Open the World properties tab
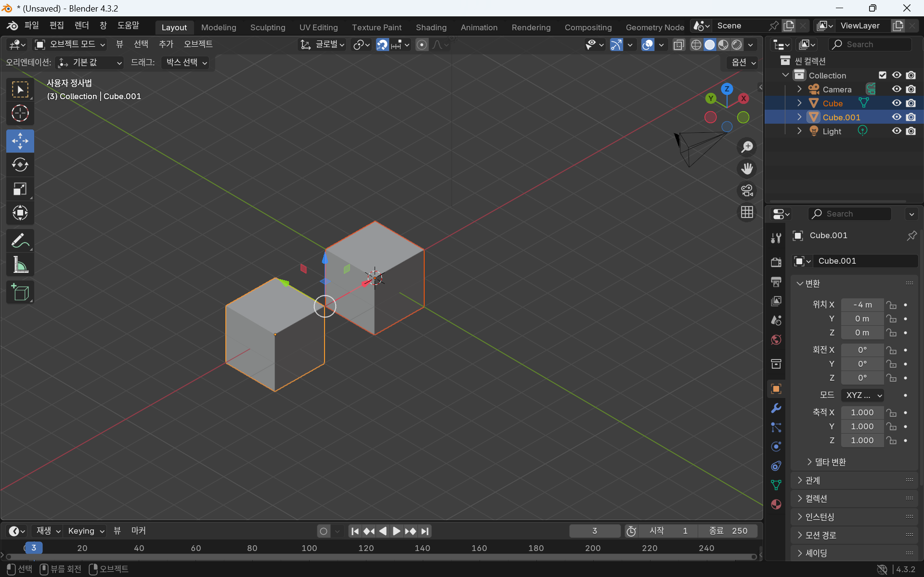The height and width of the screenshot is (577, 924). tap(776, 340)
